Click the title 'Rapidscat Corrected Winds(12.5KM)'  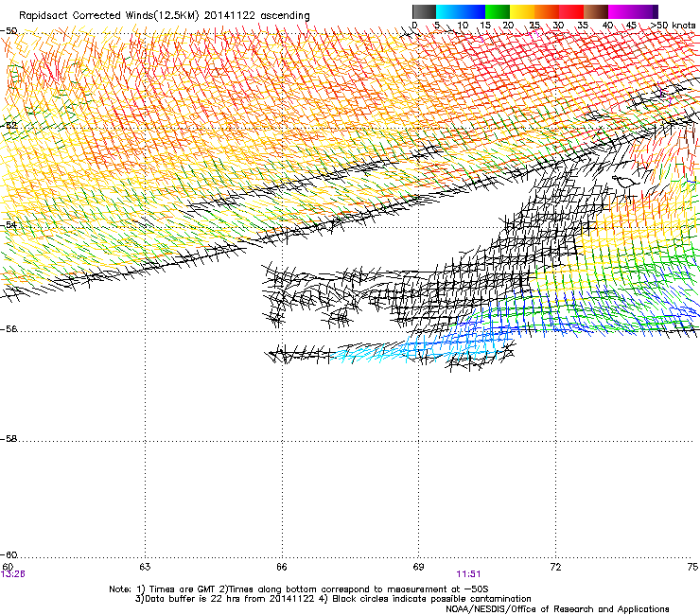point(109,16)
